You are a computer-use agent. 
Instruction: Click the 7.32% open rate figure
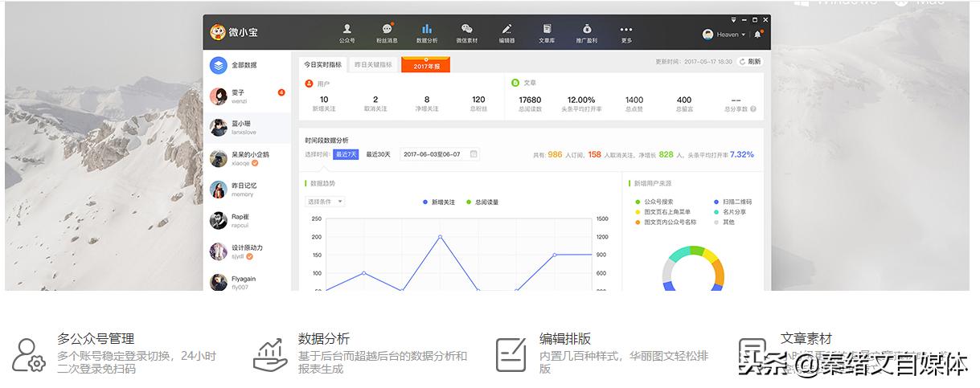(x=742, y=154)
